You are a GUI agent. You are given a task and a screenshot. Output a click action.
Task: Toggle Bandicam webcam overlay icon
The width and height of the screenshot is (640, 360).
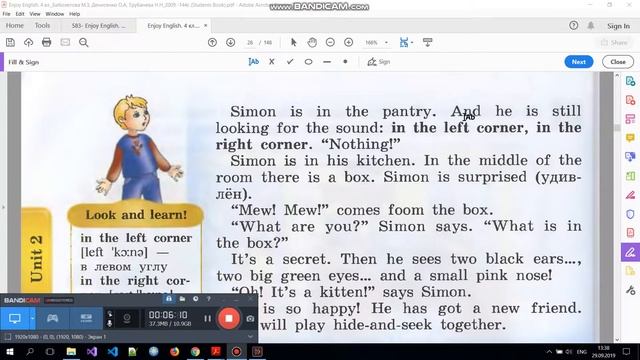(x=127, y=318)
